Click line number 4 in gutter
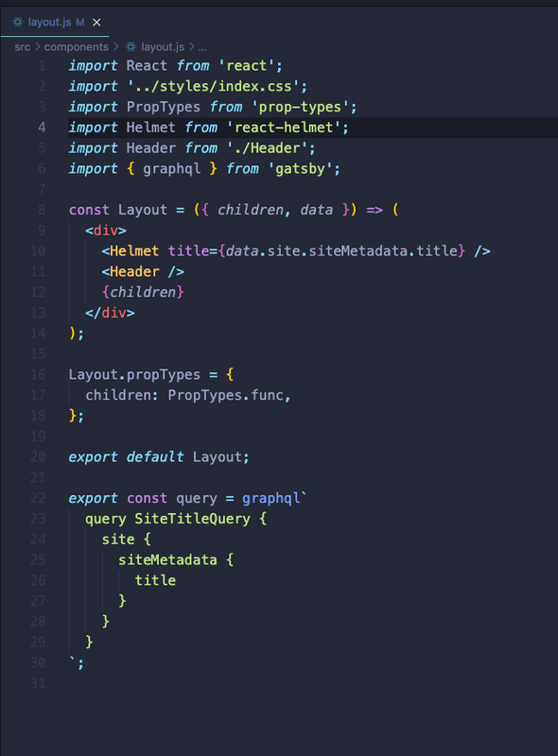 click(x=42, y=128)
